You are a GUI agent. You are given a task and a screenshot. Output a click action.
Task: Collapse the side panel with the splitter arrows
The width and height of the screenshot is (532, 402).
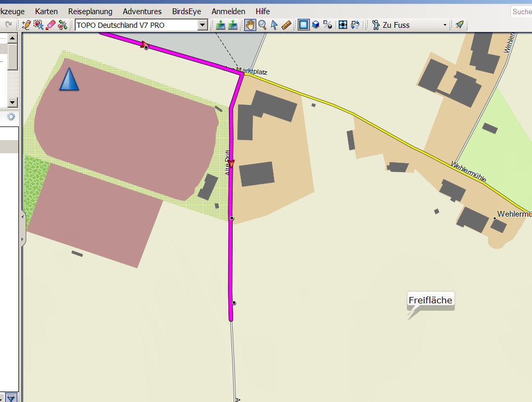[22, 228]
